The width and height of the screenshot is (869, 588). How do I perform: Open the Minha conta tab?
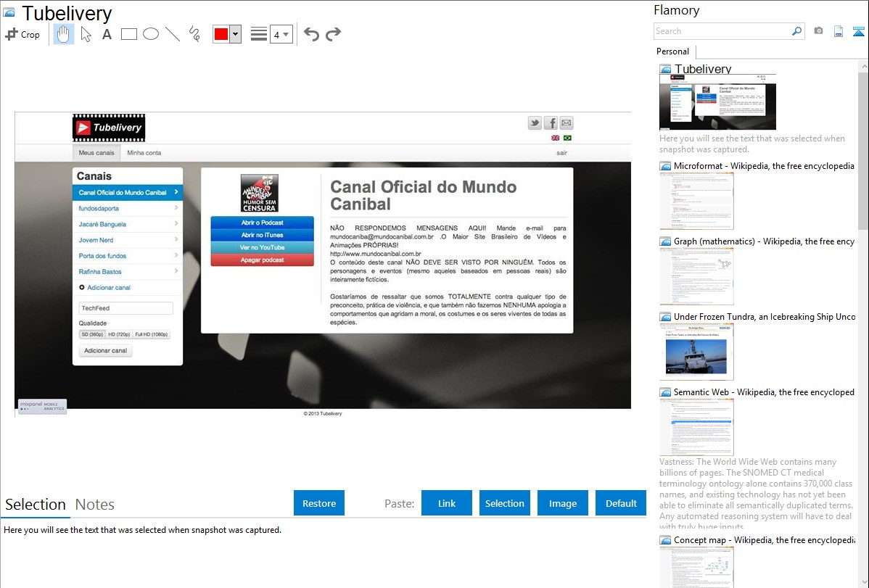(x=144, y=152)
